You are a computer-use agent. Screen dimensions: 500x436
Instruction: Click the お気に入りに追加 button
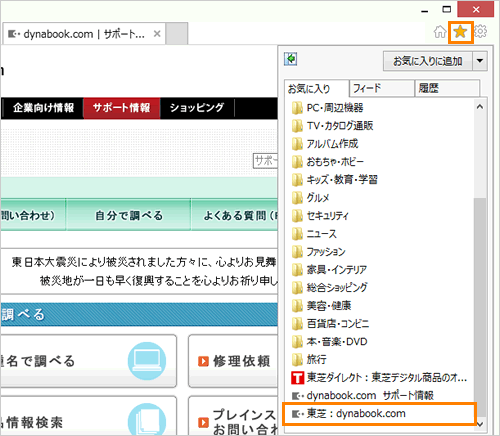tap(428, 61)
